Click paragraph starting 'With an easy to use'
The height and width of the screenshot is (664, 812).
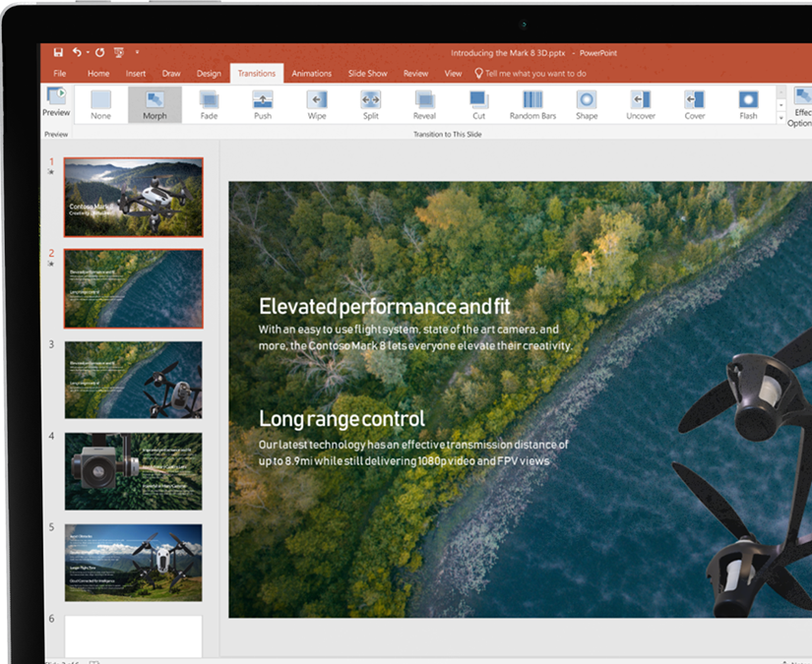(x=415, y=337)
